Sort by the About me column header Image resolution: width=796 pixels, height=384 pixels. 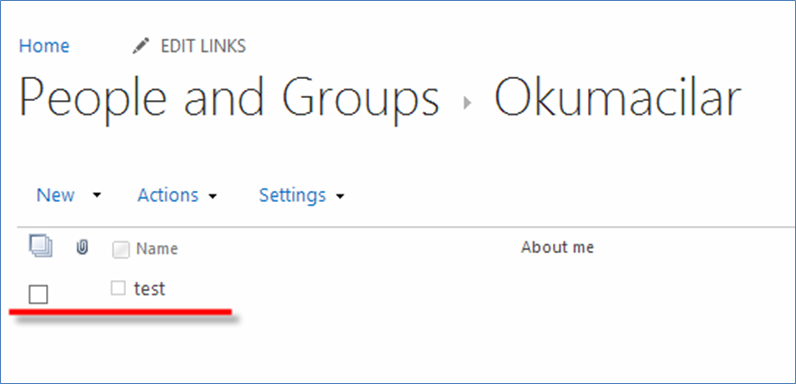click(557, 247)
